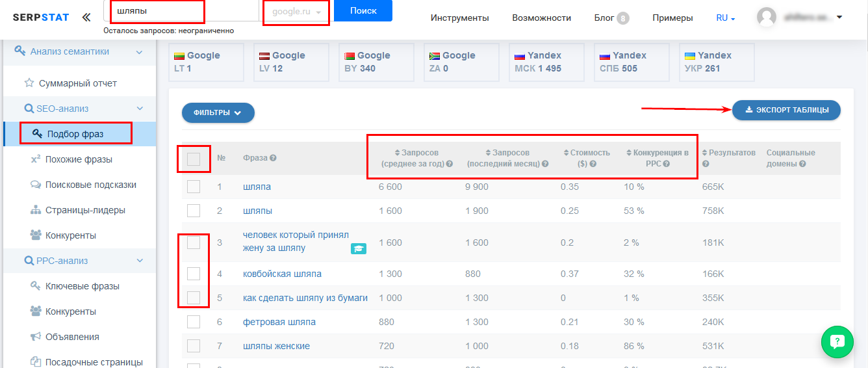Click the blue Поиск button
Screen dimensions: 868x368
[x=363, y=11]
